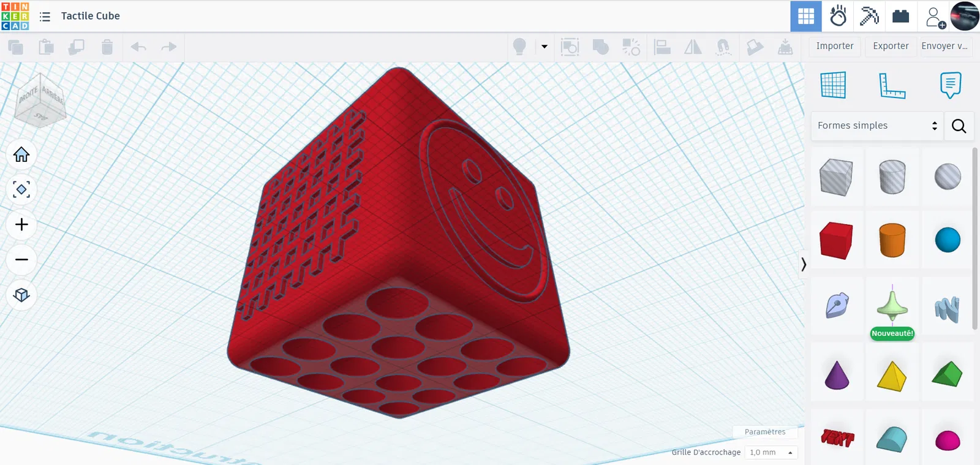Click the shape search magnifier icon

[x=959, y=126]
